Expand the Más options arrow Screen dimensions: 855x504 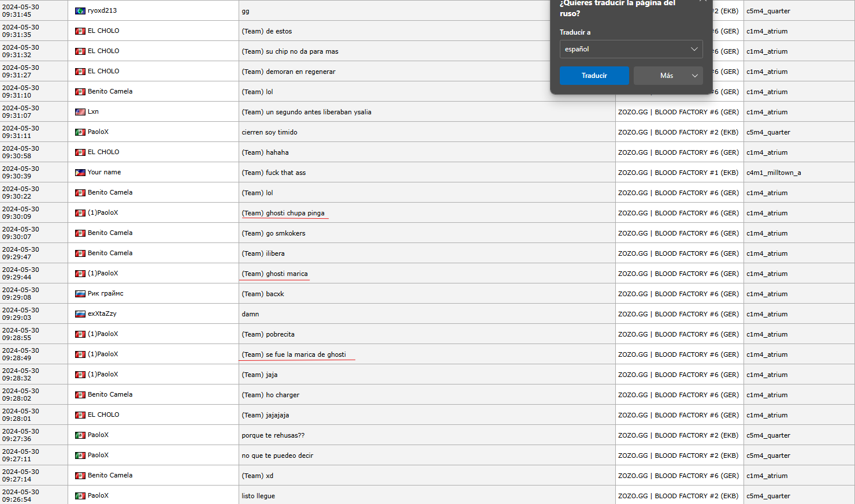pos(694,76)
